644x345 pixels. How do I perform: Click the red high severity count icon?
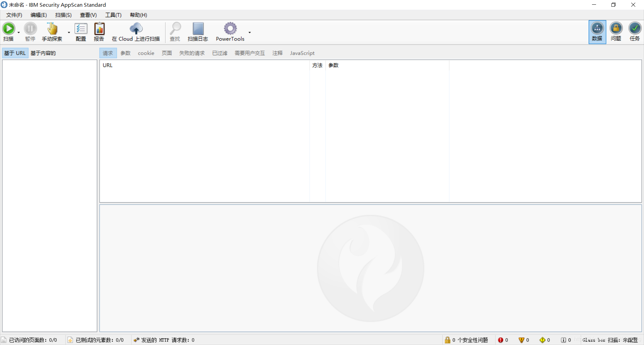500,340
